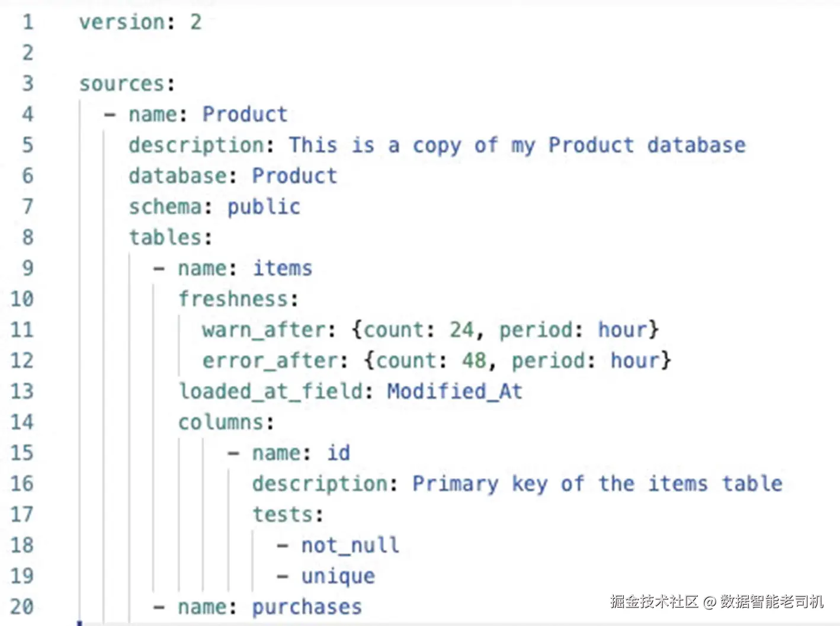Screen dimensions: 840x626
Task: Click the 'tests:' key on line 17
Action: (x=288, y=515)
